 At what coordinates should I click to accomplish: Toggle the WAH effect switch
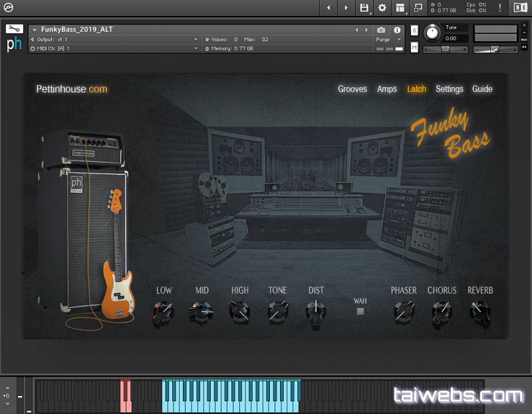point(360,311)
